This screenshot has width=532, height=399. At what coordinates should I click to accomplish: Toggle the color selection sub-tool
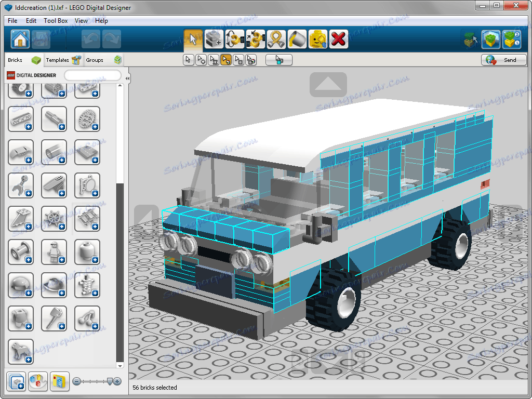tap(226, 60)
